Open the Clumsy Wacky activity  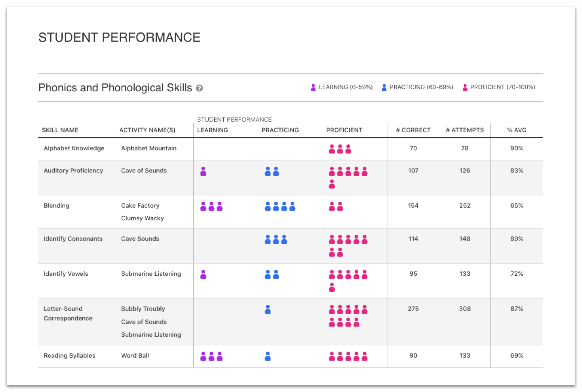(142, 218)
